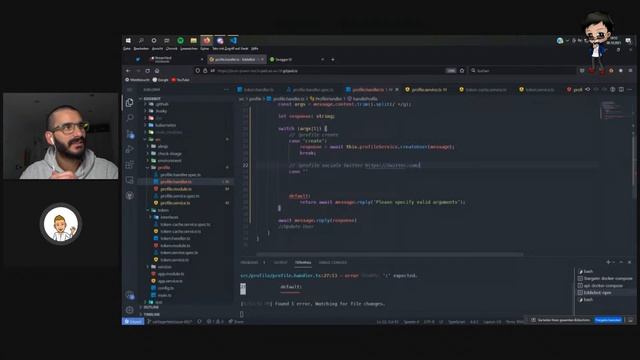Image resolution: width=640 pixels, height=360 pixels.
Task: Open the editor more actions menu
Action: [x=629, y=89]
